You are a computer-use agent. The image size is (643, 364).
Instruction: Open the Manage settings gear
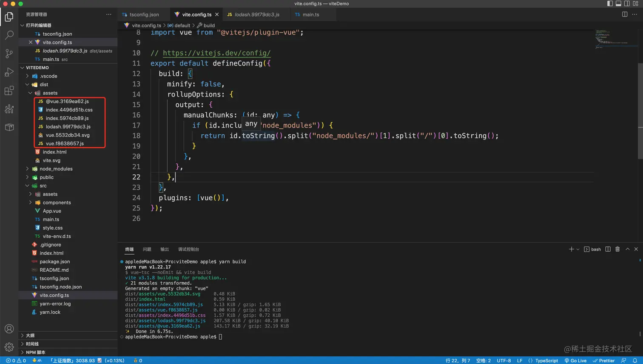pyautogui.click(x=9, y=347)
